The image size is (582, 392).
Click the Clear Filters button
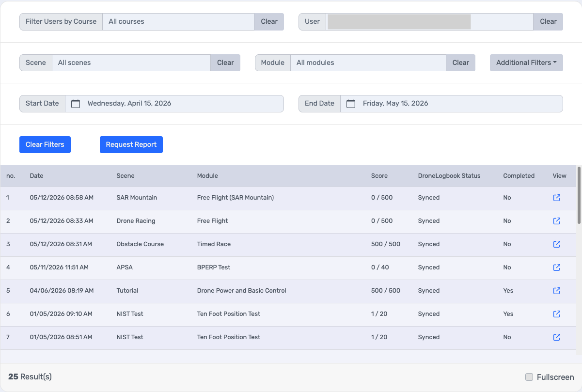click(45, 144)
